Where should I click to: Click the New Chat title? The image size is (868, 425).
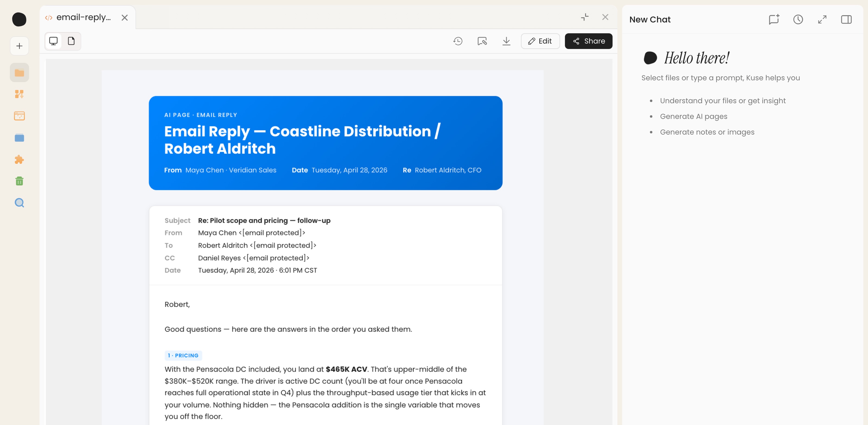coord(650,20)
